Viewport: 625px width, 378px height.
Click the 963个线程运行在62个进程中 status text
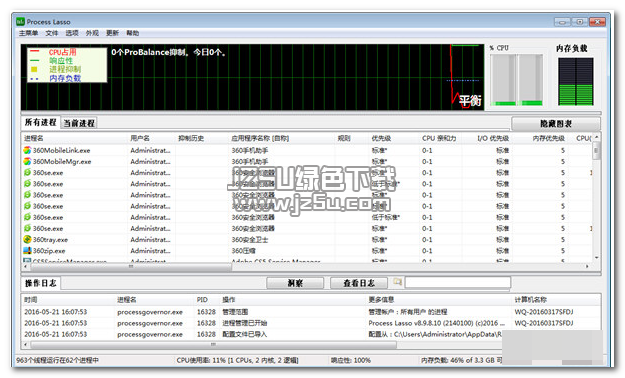point(57,360)
